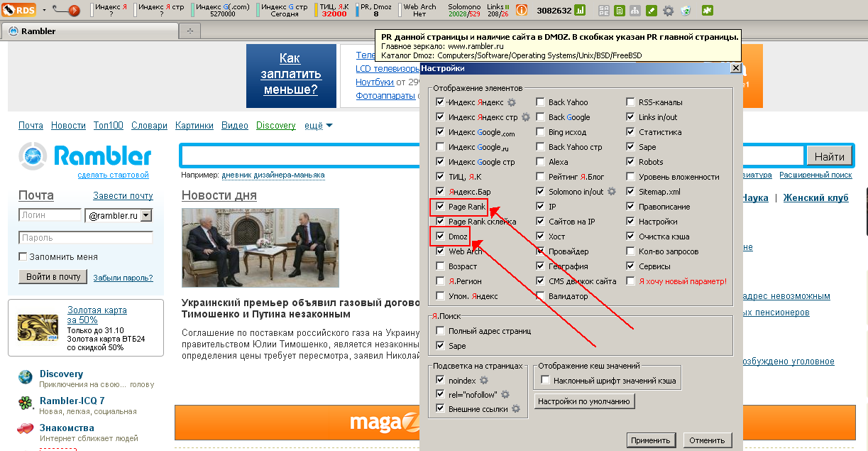Click the Найти search button
Screen dimensions: 868x451
click(829, 156)
